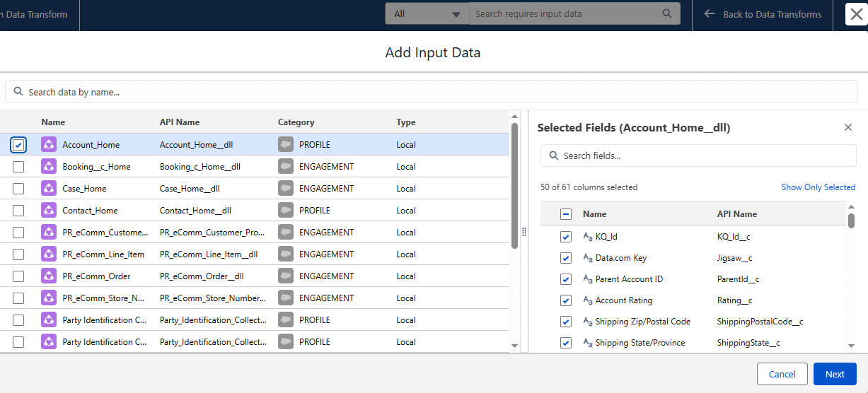The image size is (868, 393).
Task: Click the text type icon beside Parent Account ID
Action: click(x=587, y=279)
